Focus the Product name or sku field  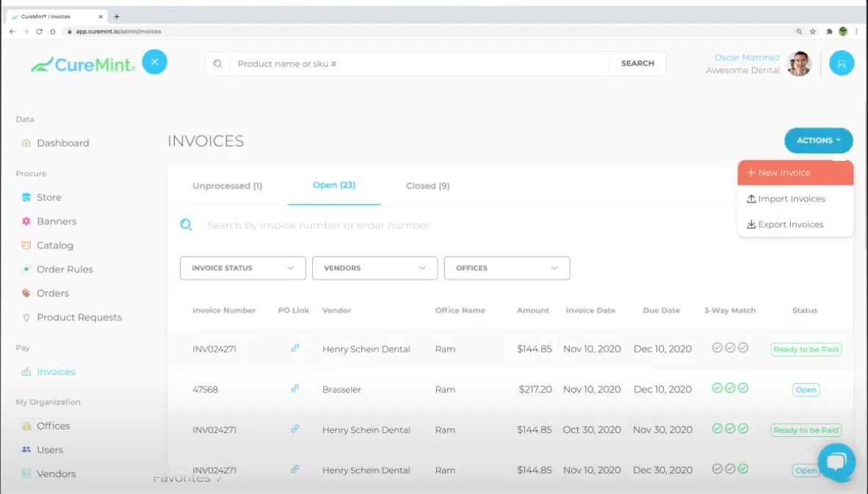pos(419,64)
